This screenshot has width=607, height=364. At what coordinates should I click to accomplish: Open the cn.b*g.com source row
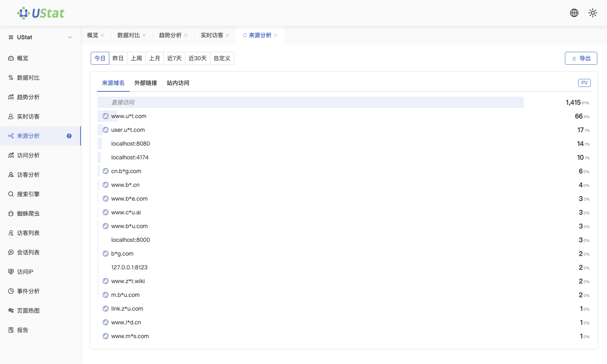click(344, 171)
